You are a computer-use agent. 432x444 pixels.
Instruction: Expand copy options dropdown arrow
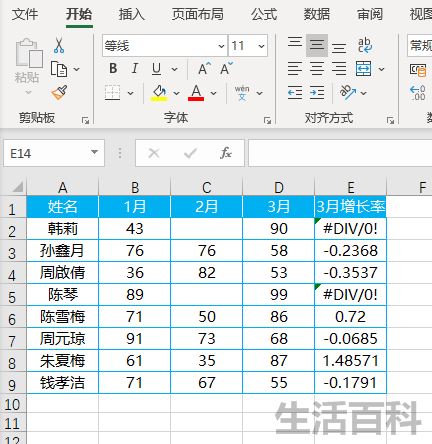tap(76, 69)
